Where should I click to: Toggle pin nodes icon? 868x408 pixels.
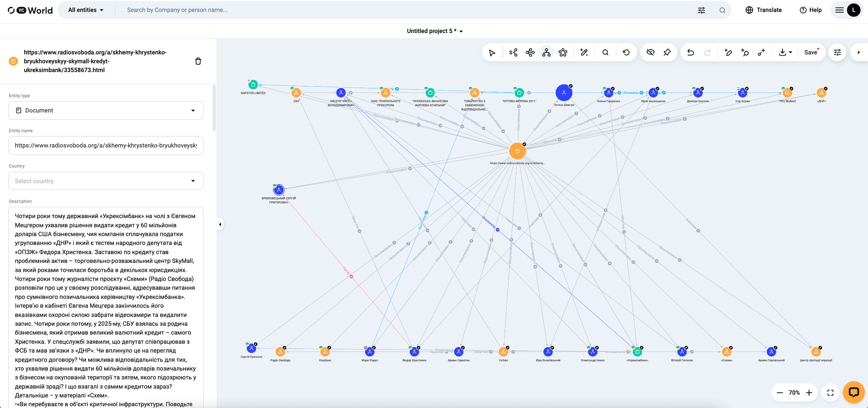click(x=667, y=53)
